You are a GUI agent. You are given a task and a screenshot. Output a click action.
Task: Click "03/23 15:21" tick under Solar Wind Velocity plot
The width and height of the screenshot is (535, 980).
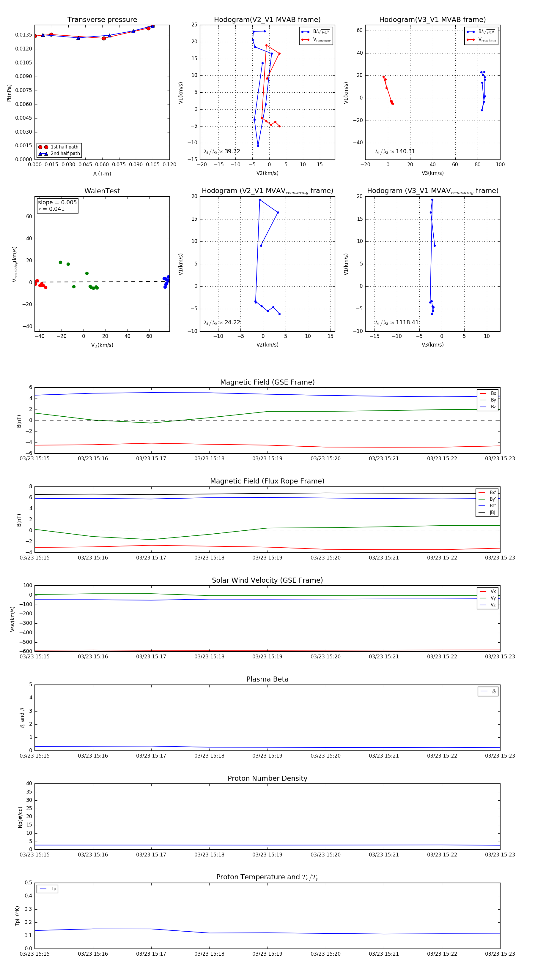[x=384, y=657]
